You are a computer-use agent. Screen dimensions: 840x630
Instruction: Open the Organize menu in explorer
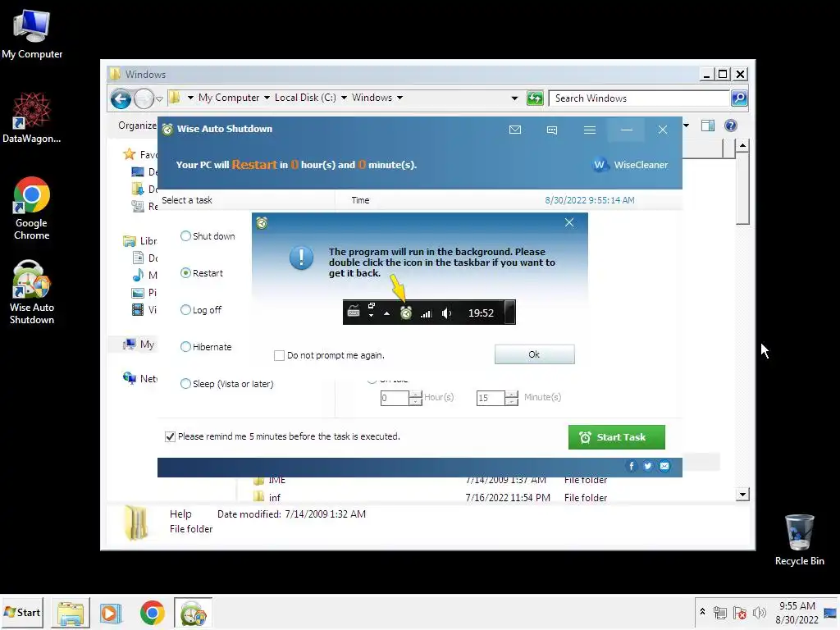click(x=137, y=126)
